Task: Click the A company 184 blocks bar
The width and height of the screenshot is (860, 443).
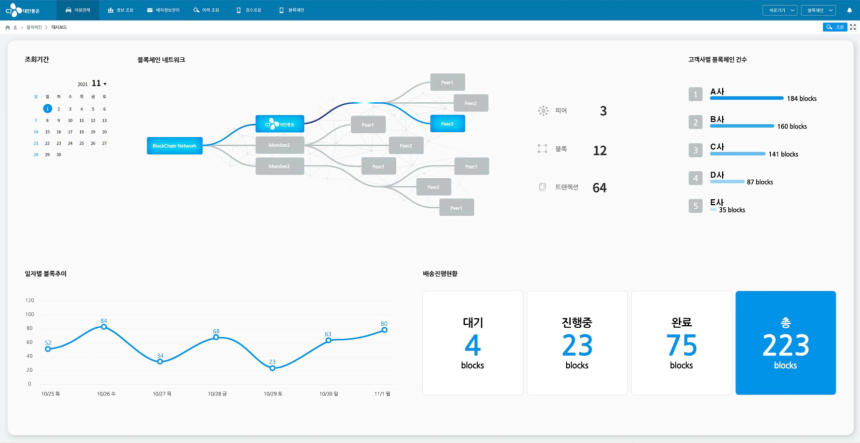Action: pos(746,98)
